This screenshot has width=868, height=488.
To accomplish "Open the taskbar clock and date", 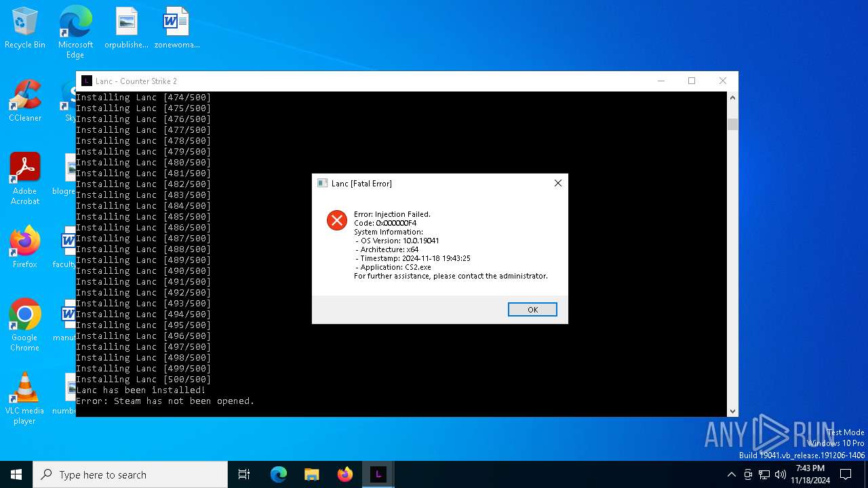I will coord(810,474).
